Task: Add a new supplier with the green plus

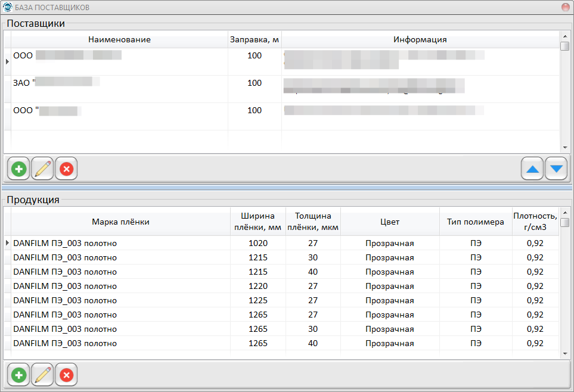Action: 18,169
